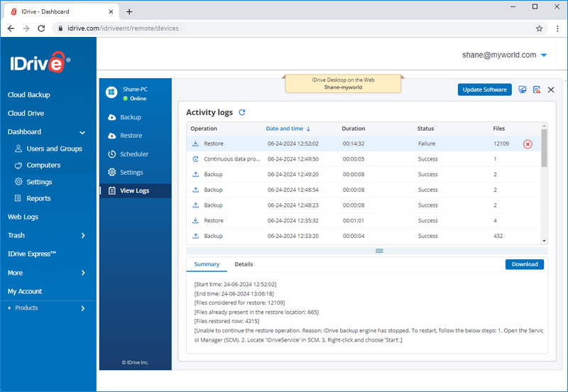Sort by the Date and time column
The height and width of the screenshot is (392, 568).
tap(288, 129)
